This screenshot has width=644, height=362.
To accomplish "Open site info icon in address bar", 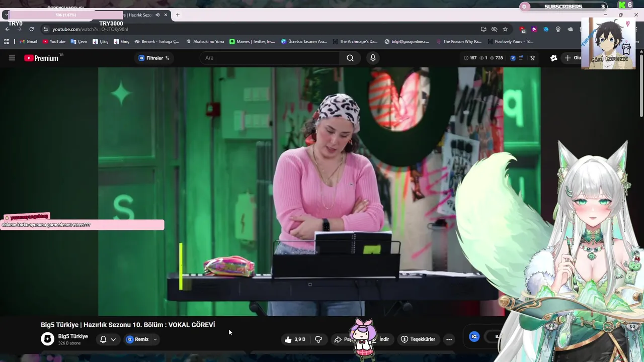I will coord(46,29).
